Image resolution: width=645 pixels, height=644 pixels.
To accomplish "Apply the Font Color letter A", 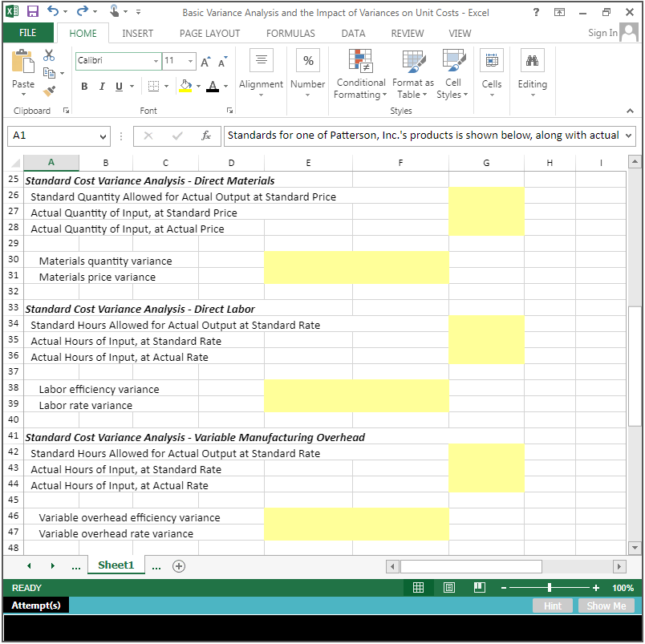I will pos(213,86).
